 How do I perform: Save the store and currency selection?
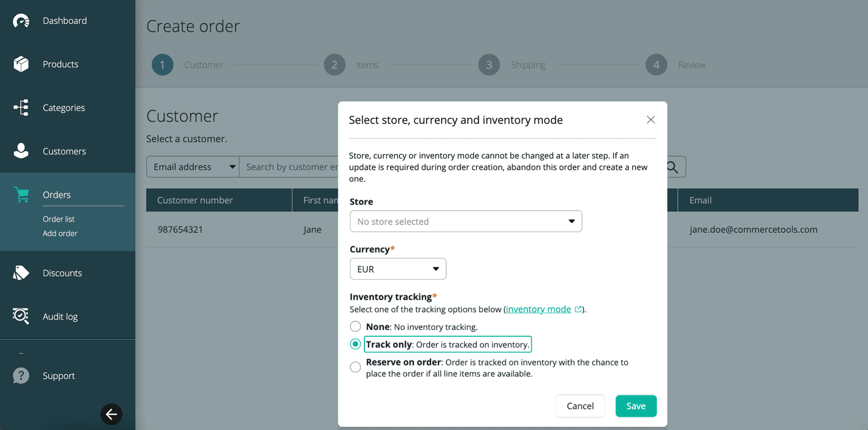click(635, 406)
